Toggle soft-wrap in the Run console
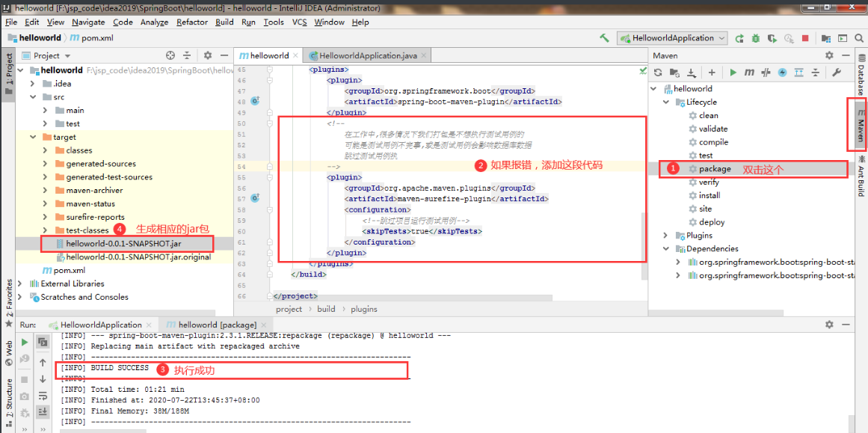The image size is (868, 433). coord(43,396)
